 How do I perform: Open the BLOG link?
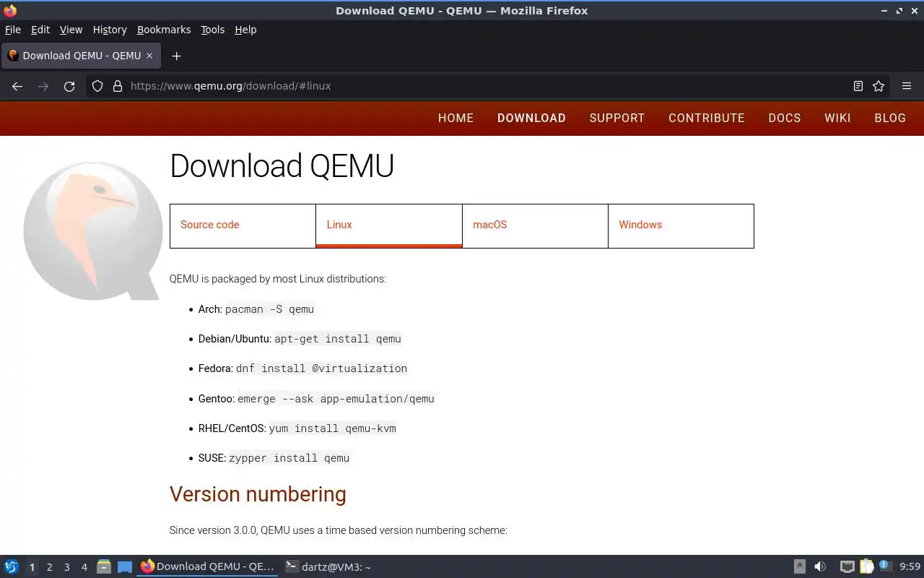(x=890, y=118)
